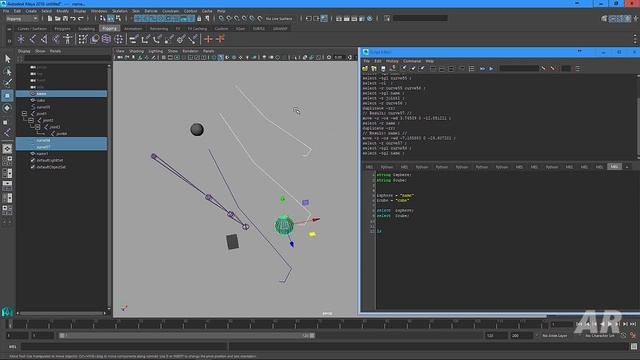Add a new Script Editor tab
The width and height of the screenshot is (640, 360).
click(x=627, y=167)
